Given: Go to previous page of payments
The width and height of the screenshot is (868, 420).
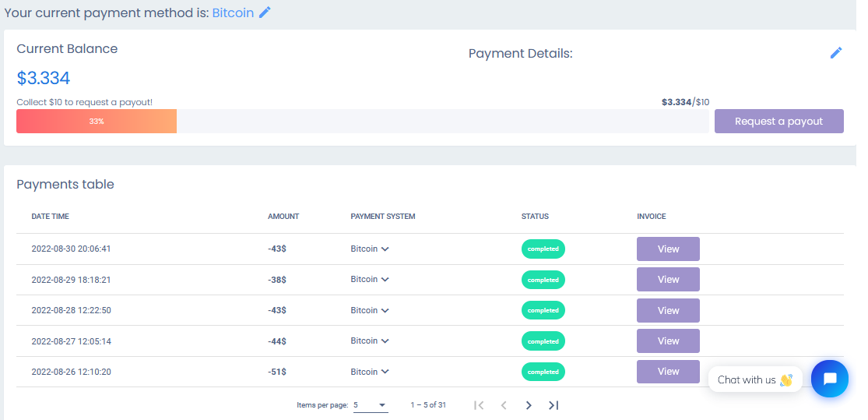Looking at the screenshot, I should click(x=504, y=405).
